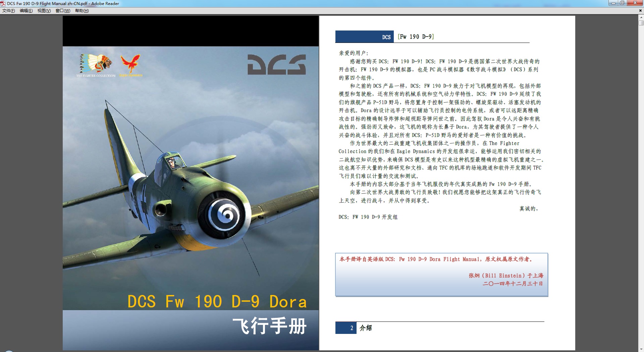Click the vertical scrollbar thumb
This screenshot has width=644, height=352.
coord(641,23)
